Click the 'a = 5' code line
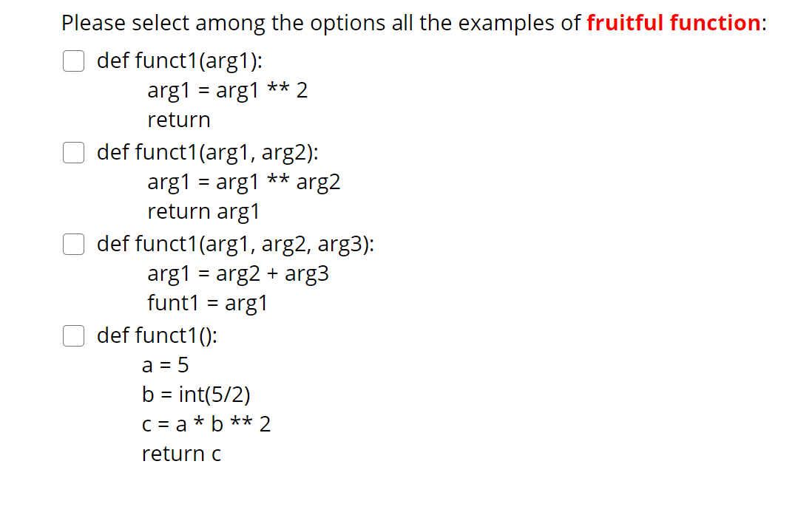 click(x=165, y=365)
